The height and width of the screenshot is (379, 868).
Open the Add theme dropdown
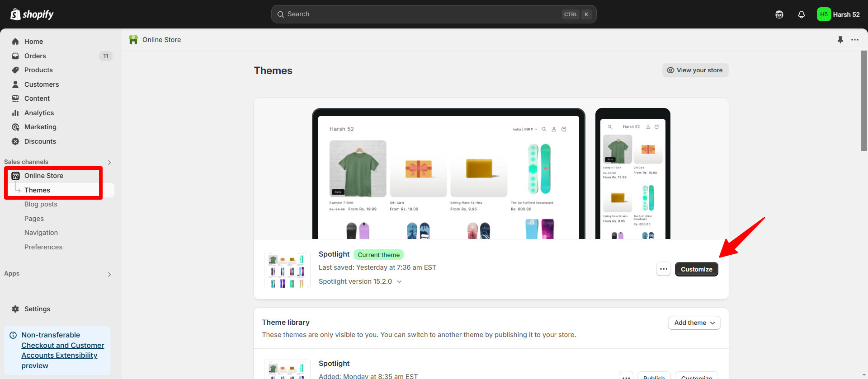(694, 323)
